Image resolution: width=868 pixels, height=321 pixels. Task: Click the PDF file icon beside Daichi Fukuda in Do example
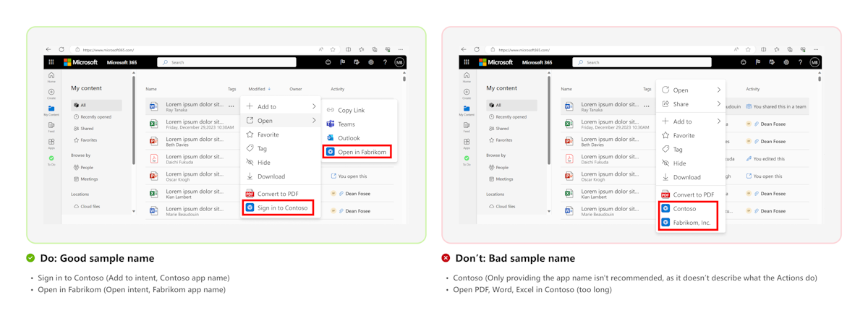(x=153, y=158)
